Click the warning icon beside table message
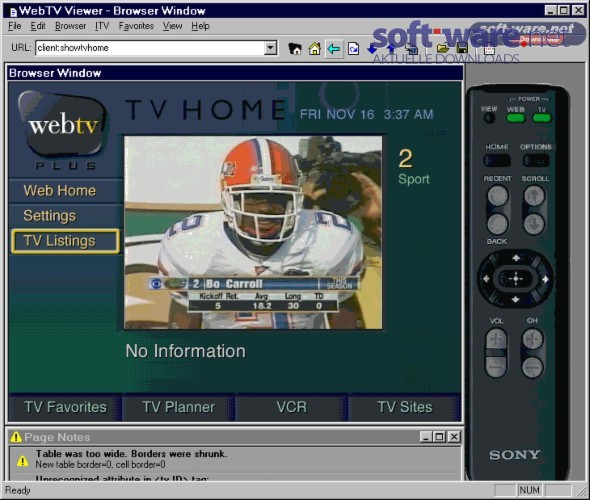This screenshot has width=590, height=500. coord(23,461)
